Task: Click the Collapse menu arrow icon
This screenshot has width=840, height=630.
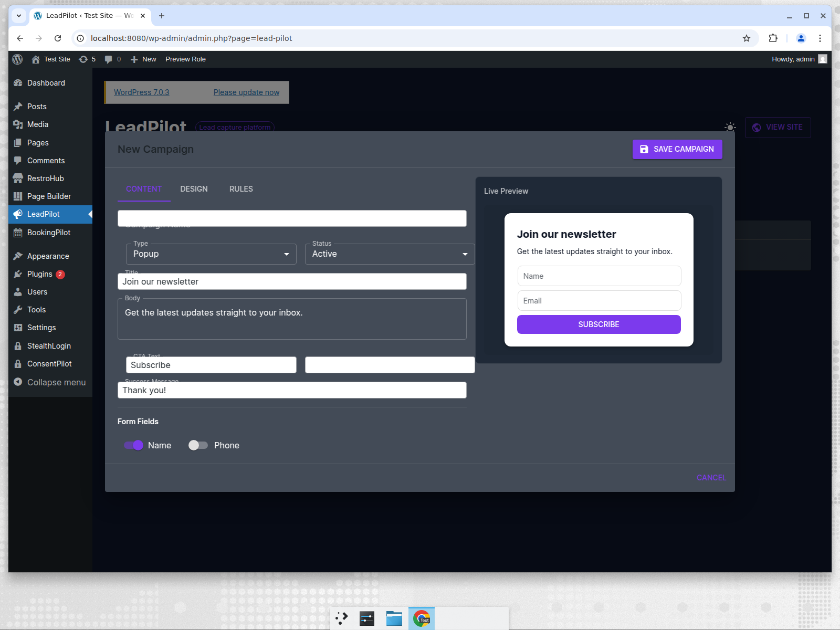Action: (18, 382)
